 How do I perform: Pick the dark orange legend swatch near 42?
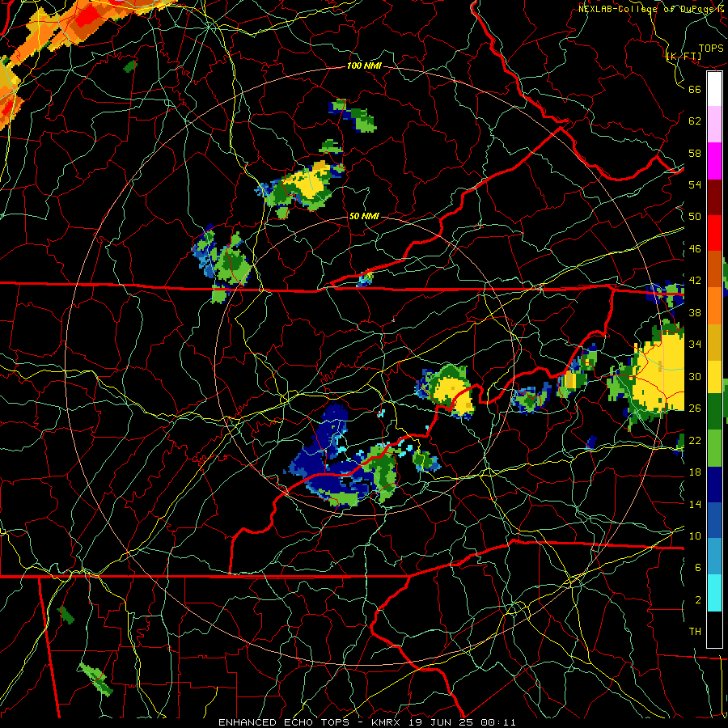pyautogui.click(x=714, y=269)
